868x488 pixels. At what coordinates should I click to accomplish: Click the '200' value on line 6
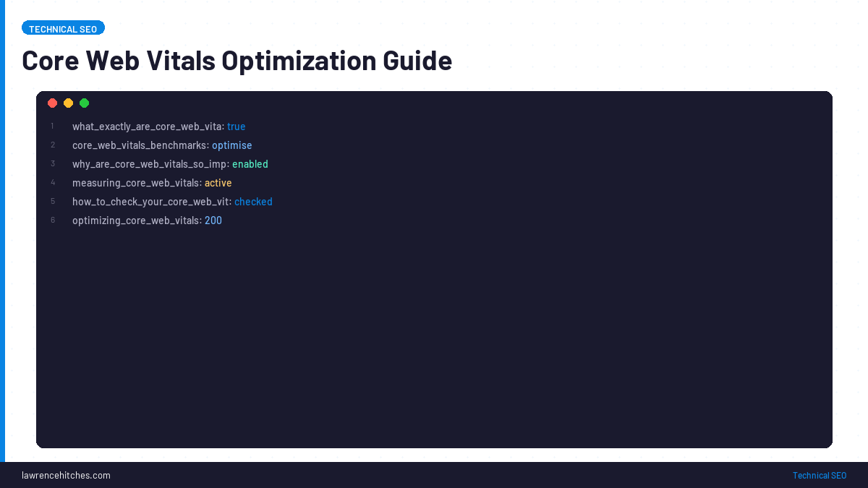[213, 220]
